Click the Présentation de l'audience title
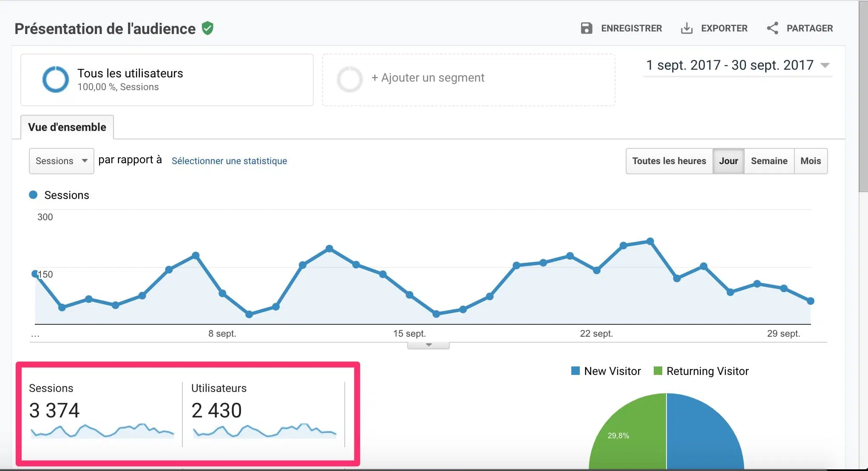This screenshot has height=471, width=868. 105,28
